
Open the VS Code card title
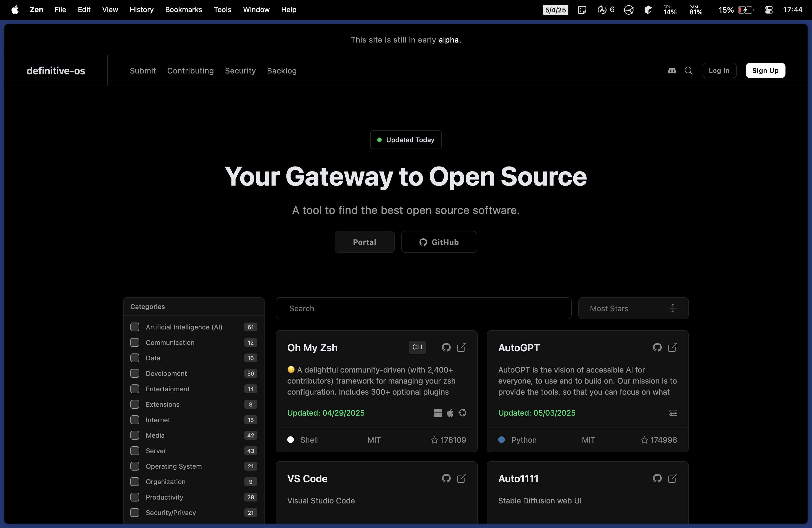(x=307, y=479)
